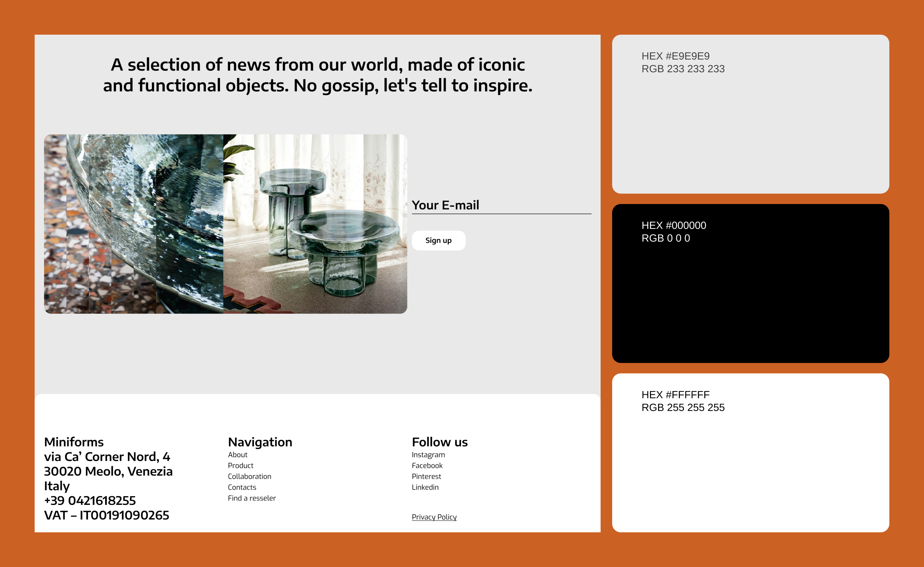
Task: Select the gray E9E9E9 color swatch
Action: pyautogui.click(x=750, y=124)
